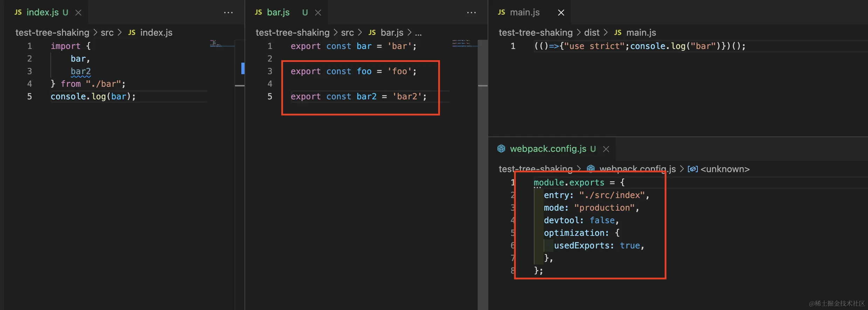Click JS file icon on main.js tab
Viewport: 868px width, 310px height.
click(x=502, y=12)
